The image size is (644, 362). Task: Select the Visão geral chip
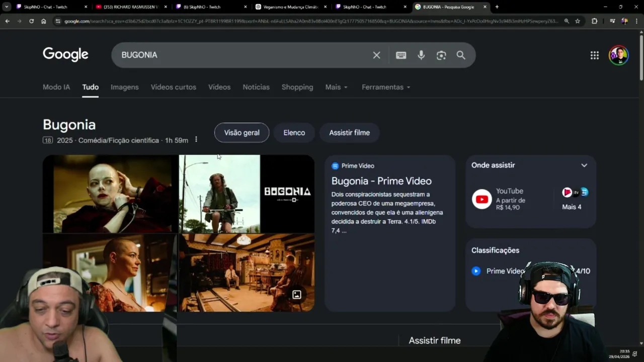click(x=242, y=133)
